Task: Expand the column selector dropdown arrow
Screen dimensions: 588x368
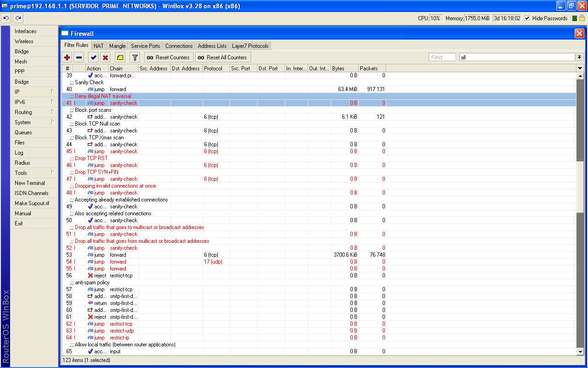Action: tap(580, 69)
